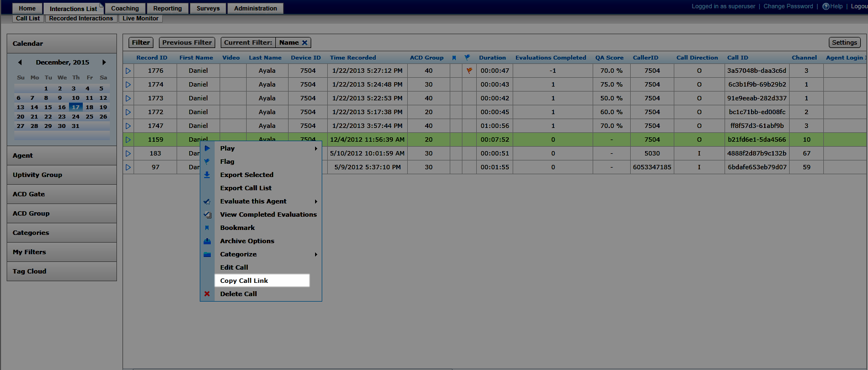Select Delete Call in context menu
This screenshot has width=868, height=370.
[238, 294]
